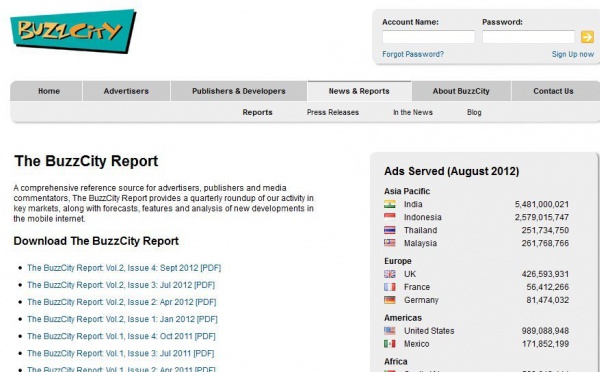
Task: Open the About BuzzCity tab
Action: tap(461, 91)
